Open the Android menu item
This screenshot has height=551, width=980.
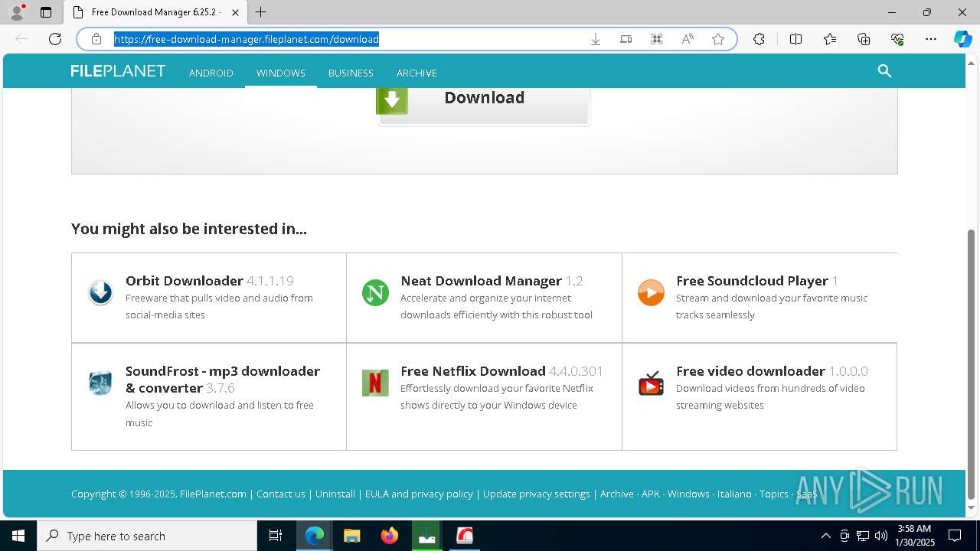coord(211,73)
